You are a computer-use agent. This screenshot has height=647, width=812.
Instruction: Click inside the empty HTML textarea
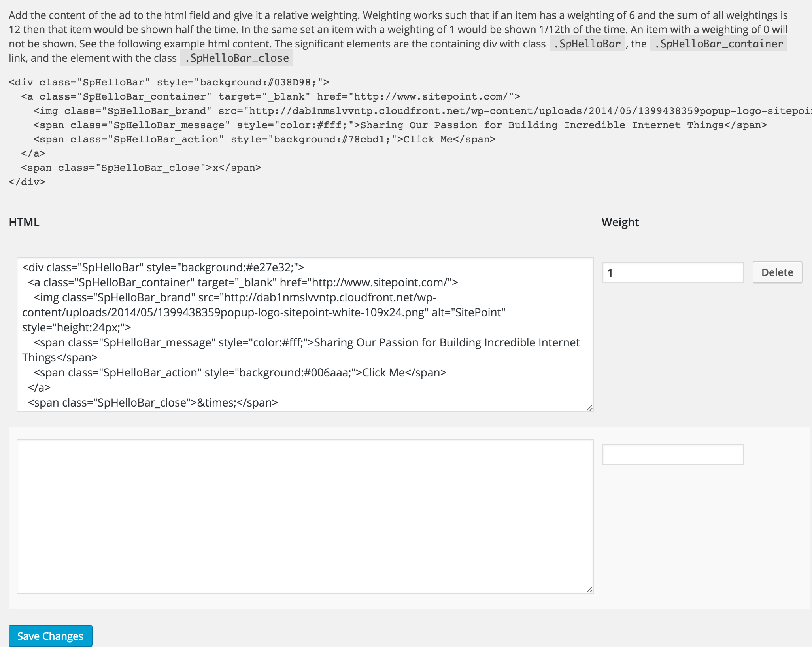[x=305, y=516]
